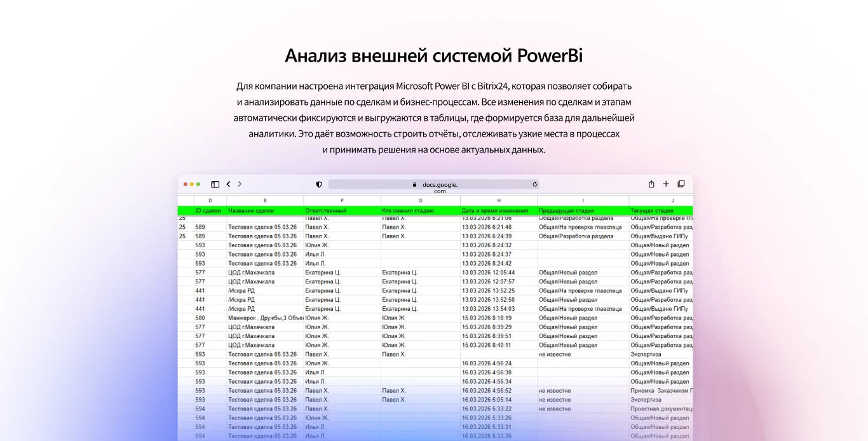Click the 'Проектная документация' current stage cell

[661, 409]
